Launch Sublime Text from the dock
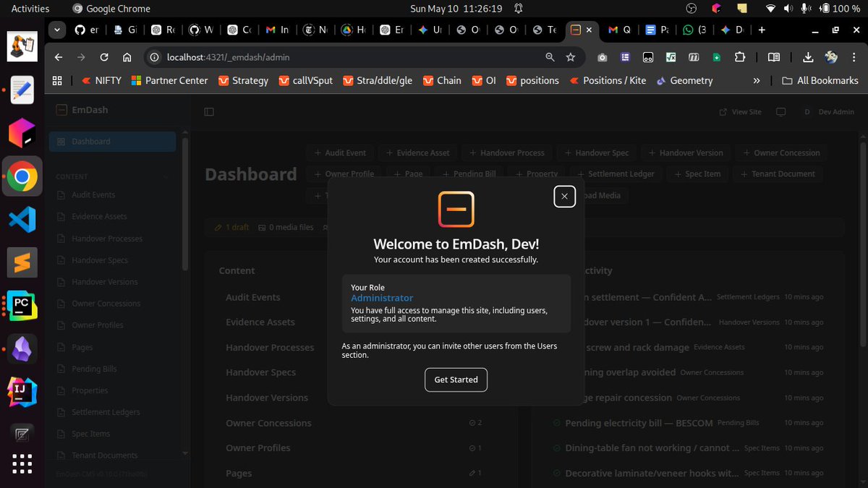This screenshot has width=868, height=488. tap(22, 262)
